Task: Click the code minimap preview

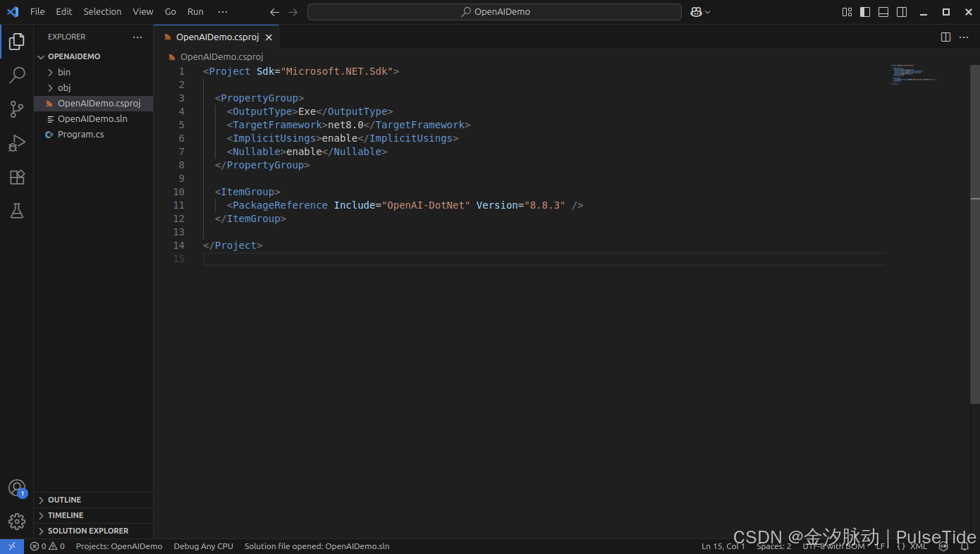Action: (x=914, y=75)
